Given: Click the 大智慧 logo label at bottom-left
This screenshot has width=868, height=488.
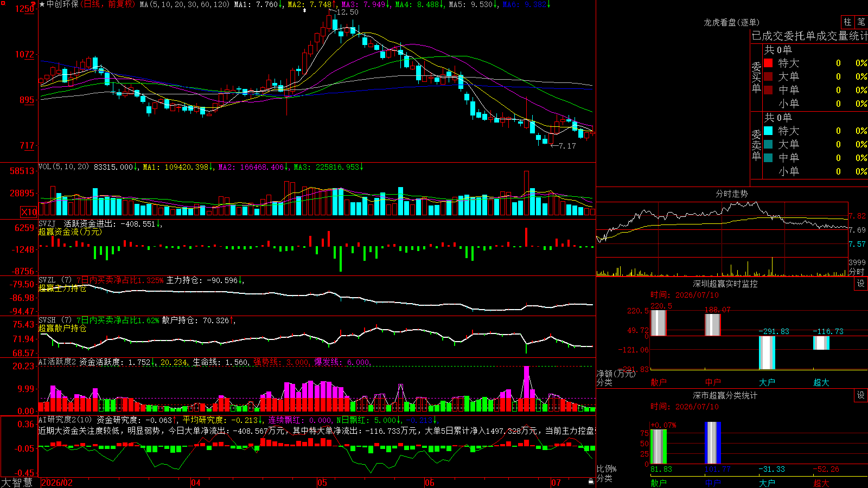Looking at the screenshot, I should point(17,483).
